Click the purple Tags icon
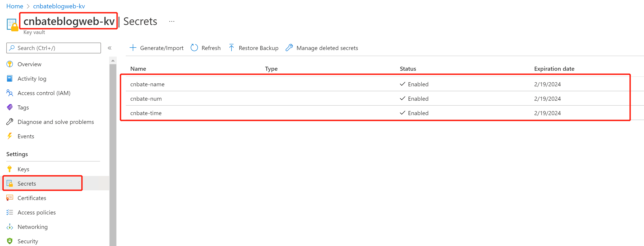The image size is (644, 246). (10, 107)
